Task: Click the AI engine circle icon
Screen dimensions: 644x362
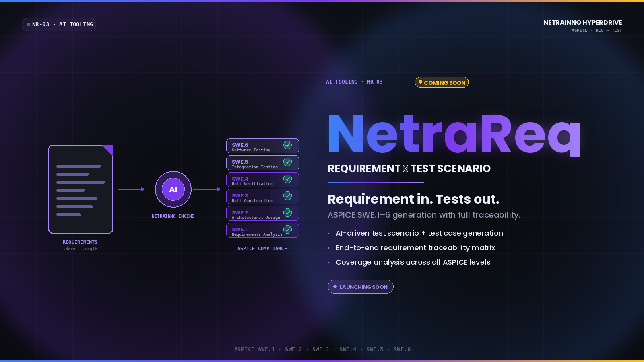Action: point(173,189)
